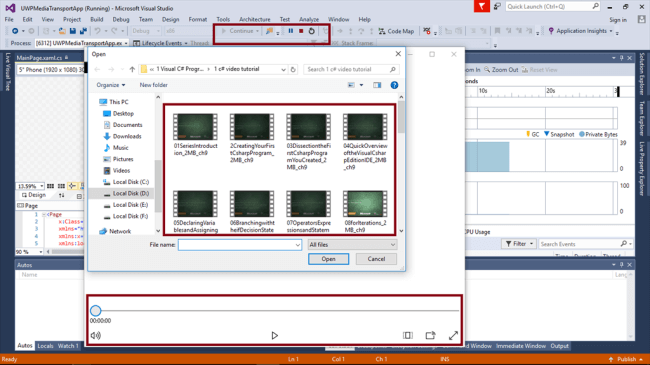Click Zoom Out in diagnostics panel
The image size is (650, 365).
click(x=501, y=70)
